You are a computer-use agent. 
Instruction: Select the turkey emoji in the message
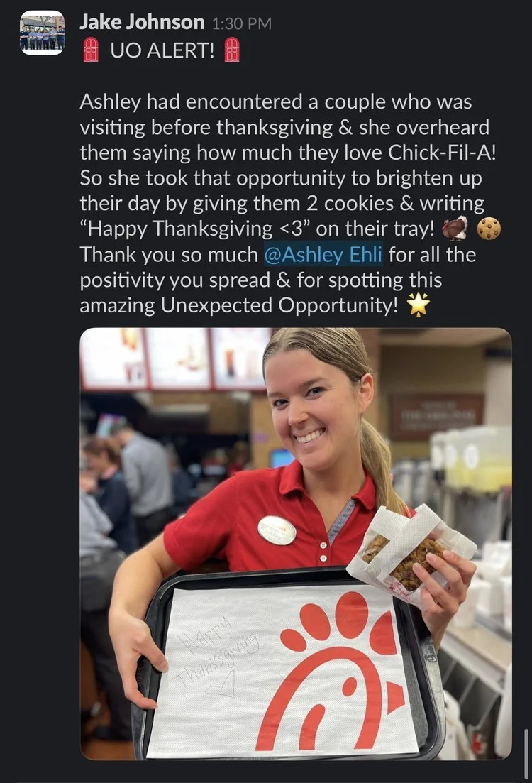[x=455, y=229]
